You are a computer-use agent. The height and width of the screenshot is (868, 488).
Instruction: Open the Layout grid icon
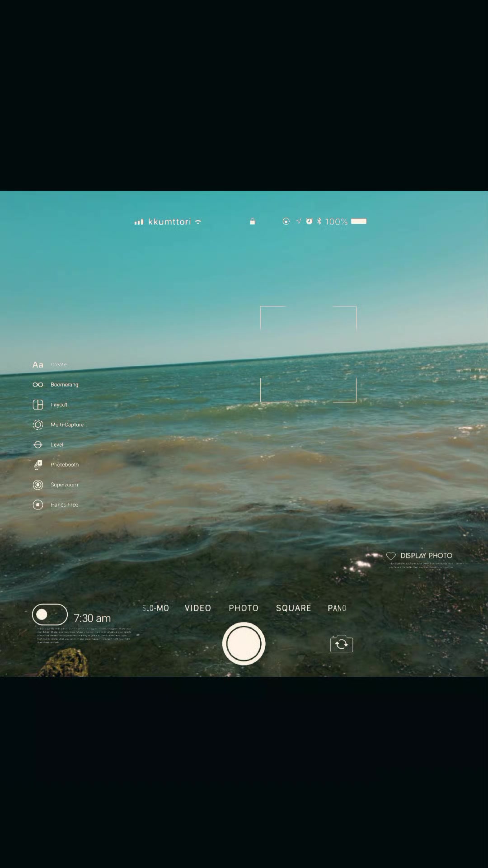coord(38,405)
